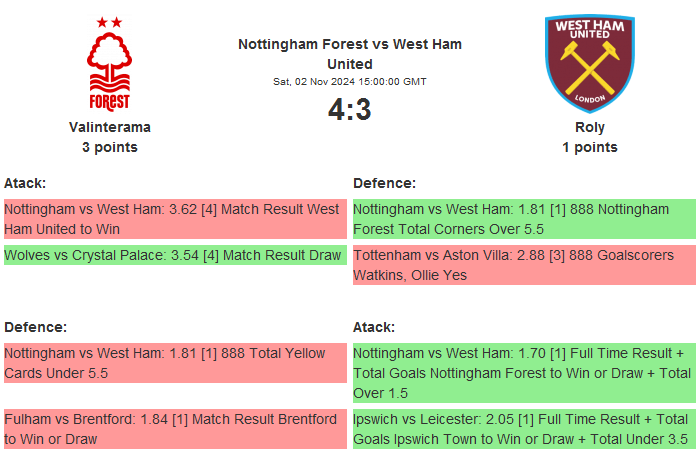Open the West Ham United to Win bet
This screenshot has height=460, width=700.
[174, 219]
